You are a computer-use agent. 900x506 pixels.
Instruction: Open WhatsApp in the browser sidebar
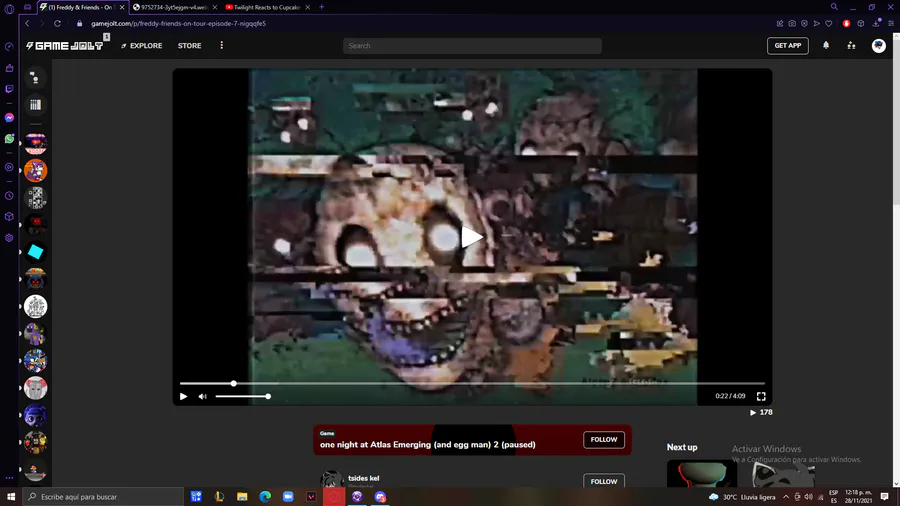coord(9,139)
